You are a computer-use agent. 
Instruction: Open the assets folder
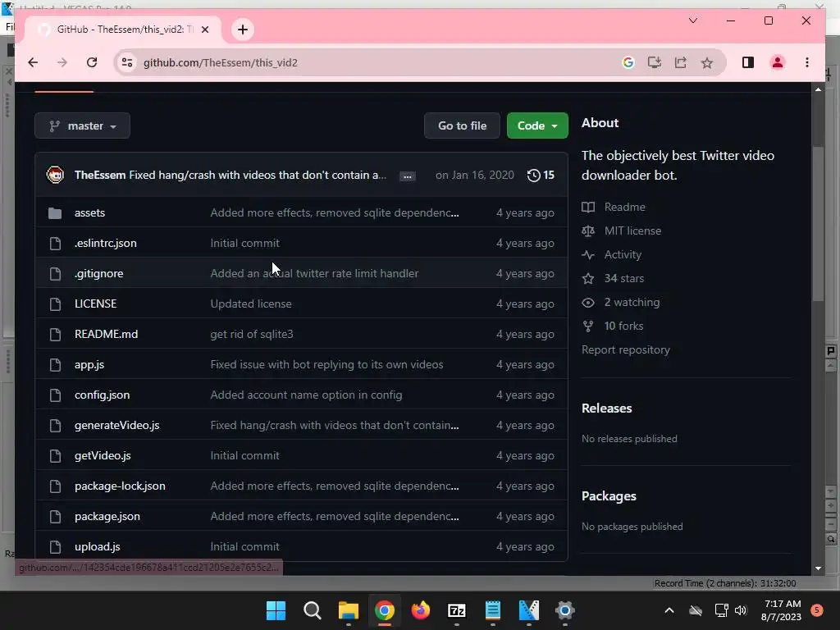[x=89, y=212]
